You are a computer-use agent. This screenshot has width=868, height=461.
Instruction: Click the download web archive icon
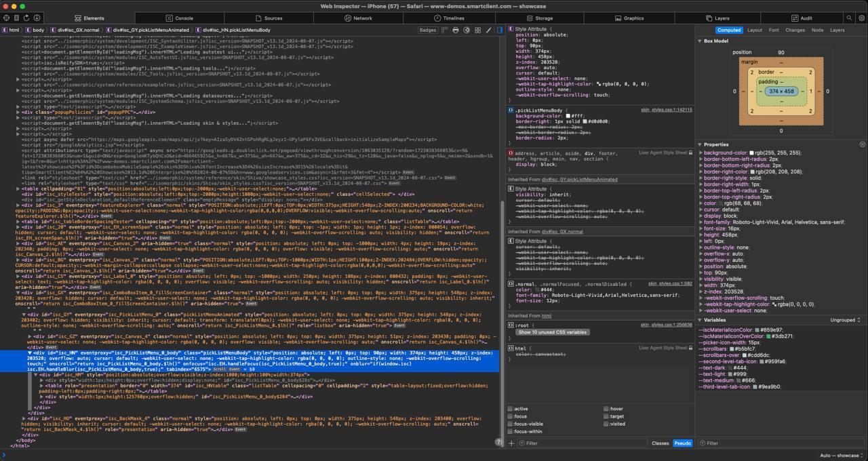(x=37, y=18)
